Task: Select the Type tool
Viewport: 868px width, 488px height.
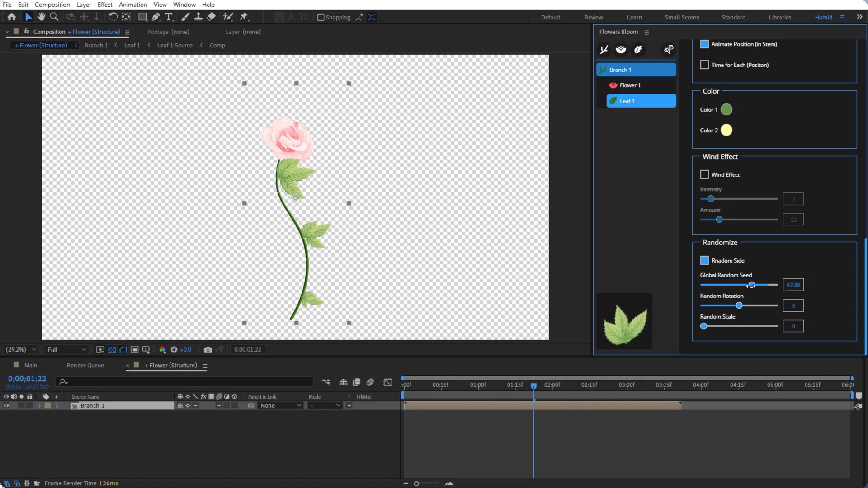Action: coord(169,17)
